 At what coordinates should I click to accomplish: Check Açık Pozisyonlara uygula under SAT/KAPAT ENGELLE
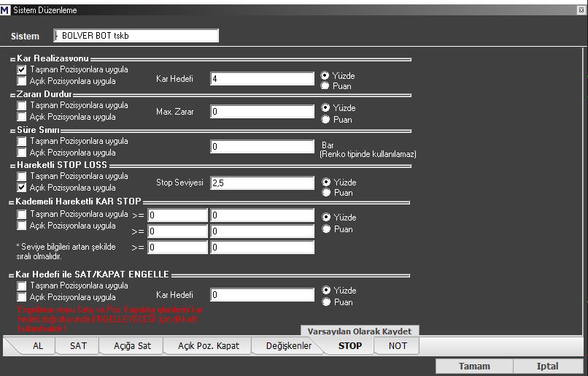tap(22, 297)
